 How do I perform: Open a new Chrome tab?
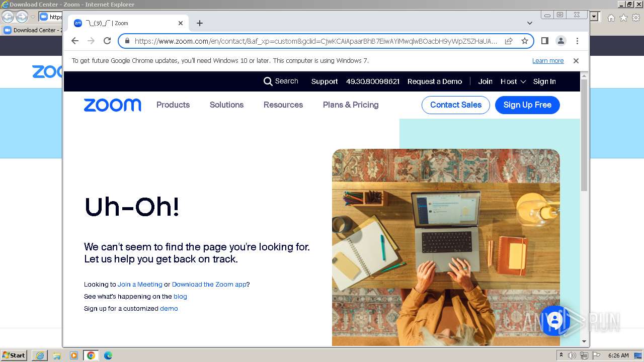200,23
